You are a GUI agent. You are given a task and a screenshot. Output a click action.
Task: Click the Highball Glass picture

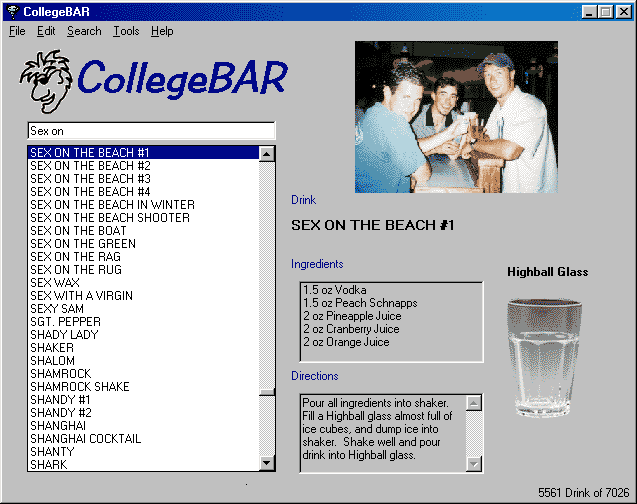[544, 358]
